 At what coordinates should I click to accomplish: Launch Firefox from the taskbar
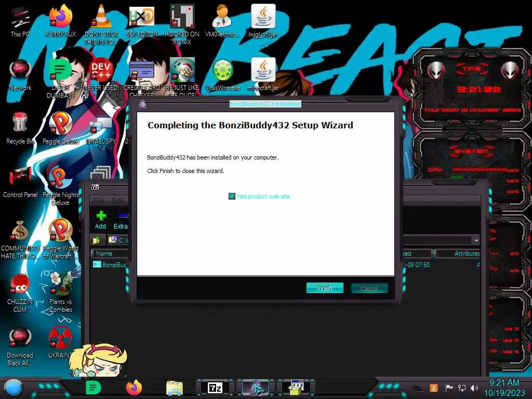tap(134, 388)
